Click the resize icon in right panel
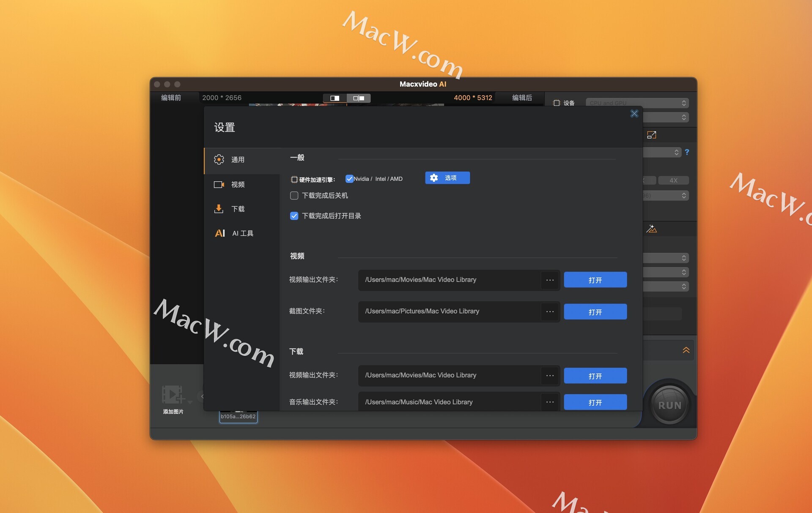This screenshot has height=513, width=812. 651,135
